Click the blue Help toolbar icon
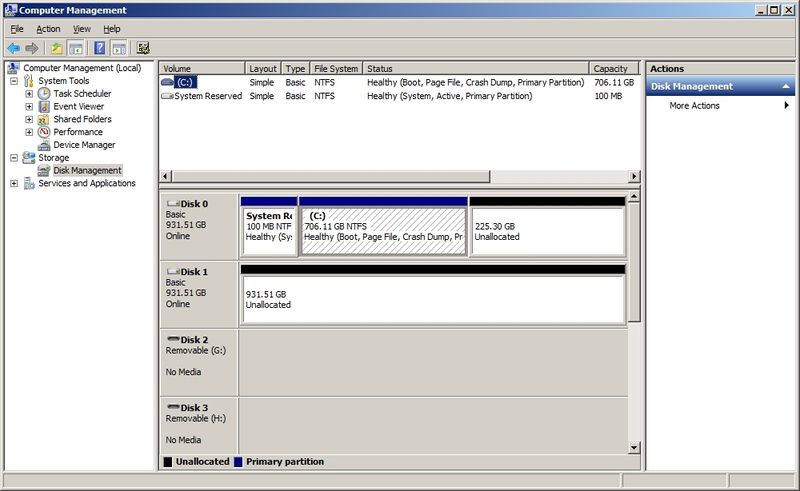The image size is (800, 491). (x=100, y=48)
